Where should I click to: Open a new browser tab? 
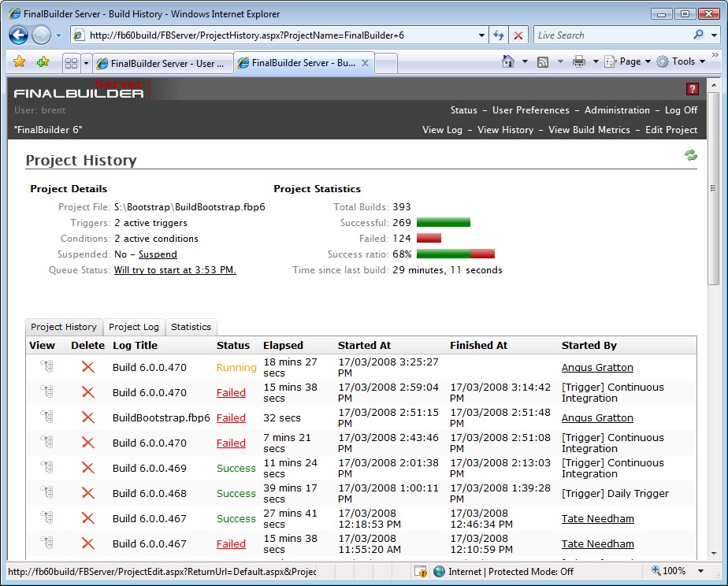[x=386, y=64]
